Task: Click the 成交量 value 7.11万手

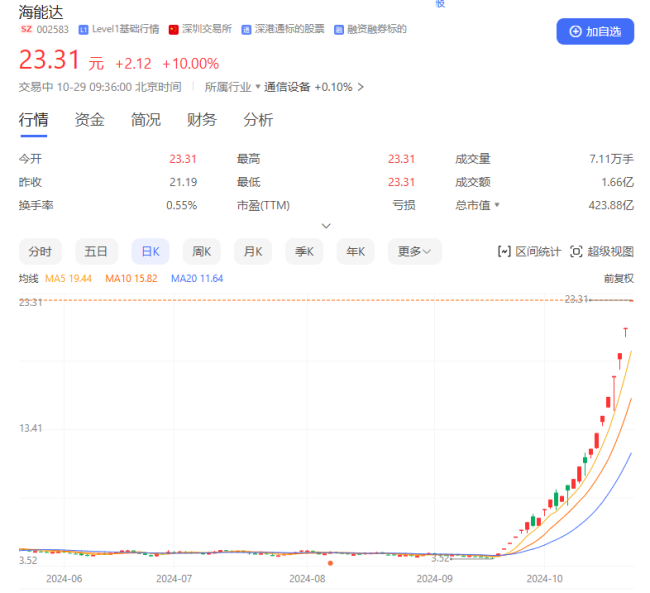Action: (x=611, y=159)
